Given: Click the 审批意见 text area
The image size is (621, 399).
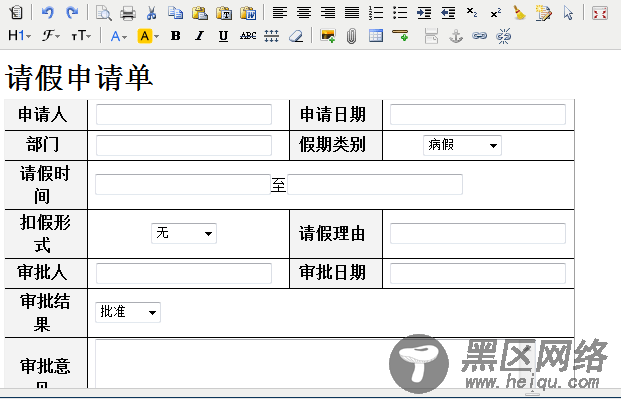Looking at the screenshot, I should tap(315, 363).
